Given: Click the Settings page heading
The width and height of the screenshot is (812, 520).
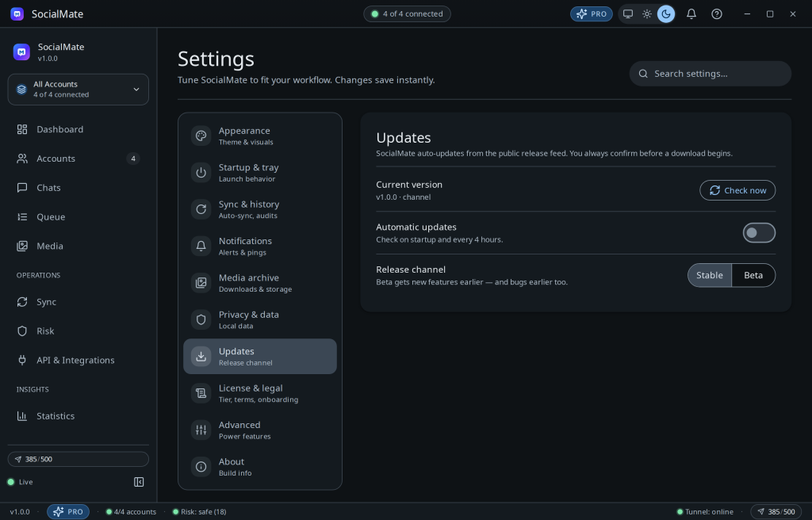Looking at the screenshot, I should (x=216, y=59).
